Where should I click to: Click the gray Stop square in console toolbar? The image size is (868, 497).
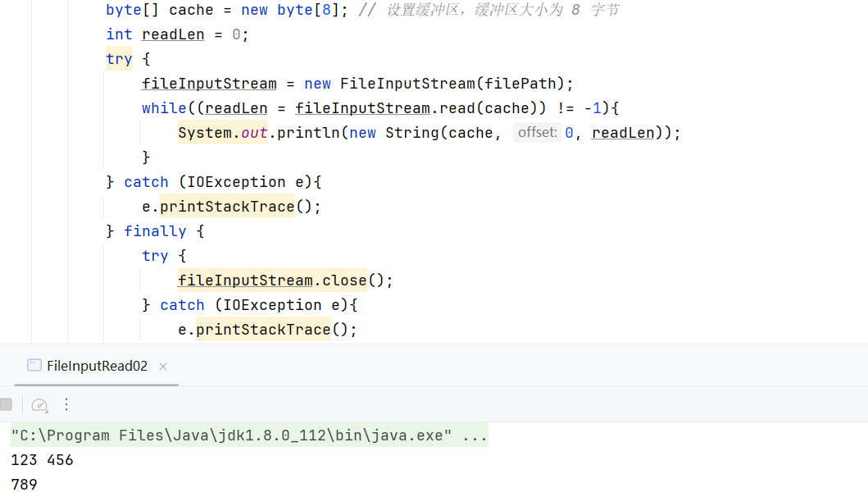coord(6,404)
